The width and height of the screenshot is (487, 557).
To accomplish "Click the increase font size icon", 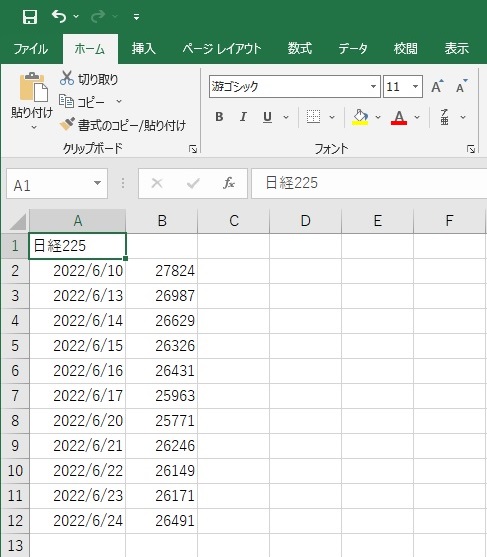I will [437, 86].
